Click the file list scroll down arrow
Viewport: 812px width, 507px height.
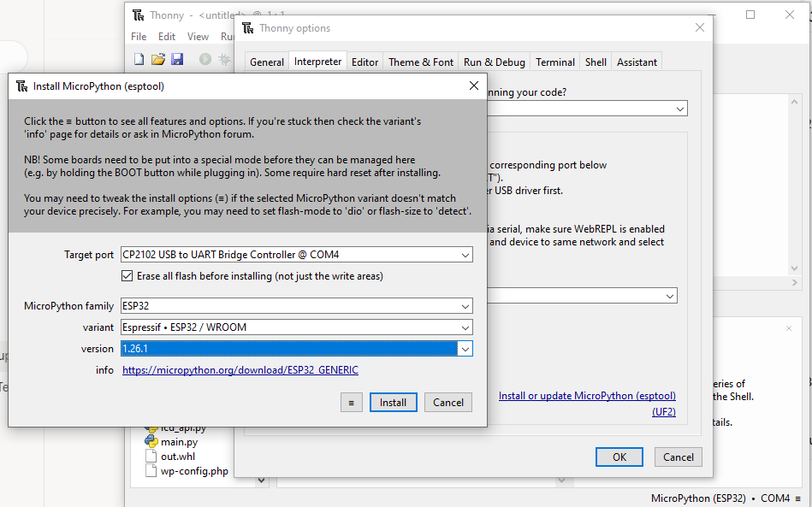point(262,480)
